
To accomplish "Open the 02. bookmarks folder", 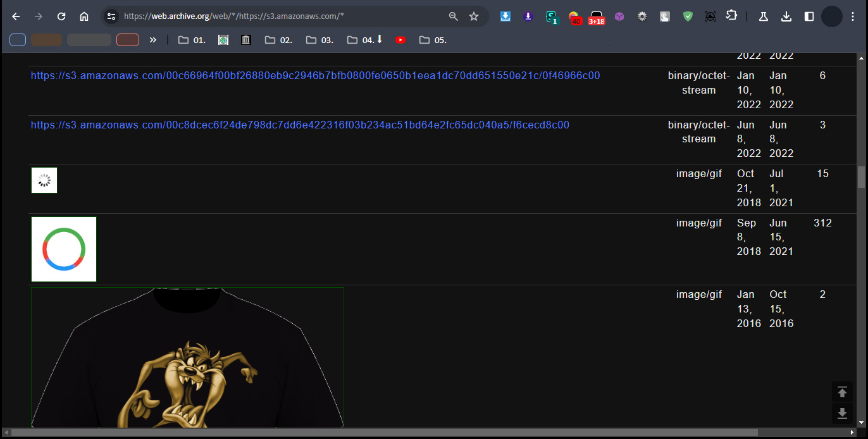I will tap(278, 40).
